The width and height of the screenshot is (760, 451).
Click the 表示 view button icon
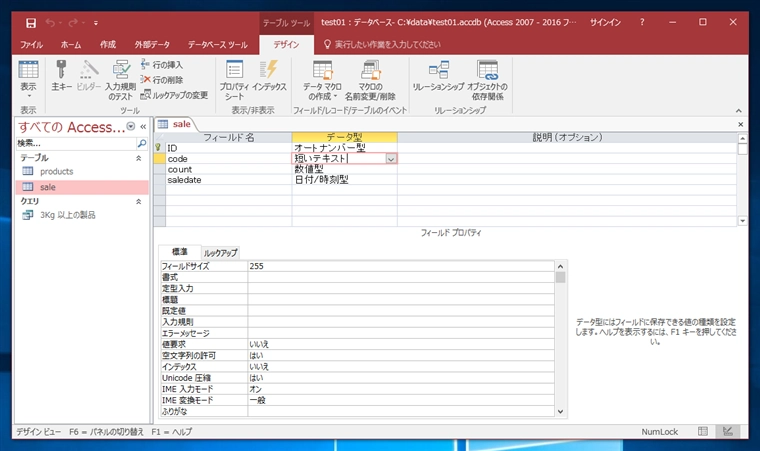tap(28, 69)
